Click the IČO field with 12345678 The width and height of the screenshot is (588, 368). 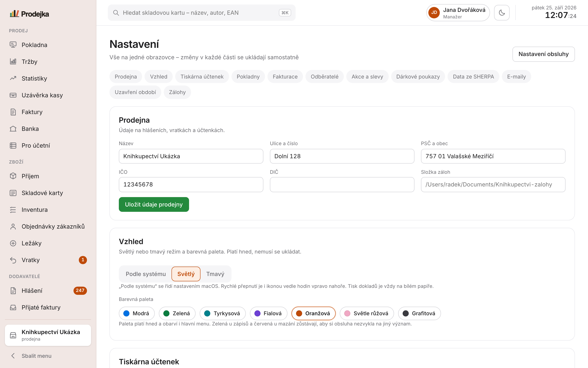pyautogui.click(x=191, y=184)
